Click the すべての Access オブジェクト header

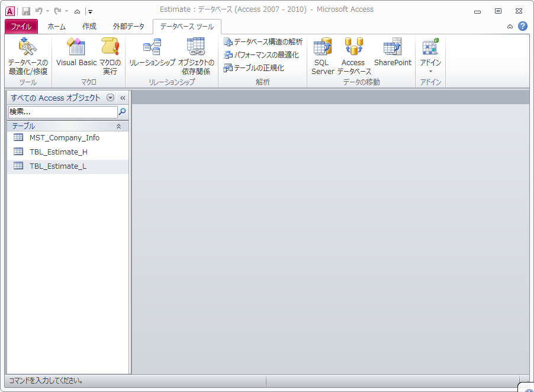click(56, 98)
